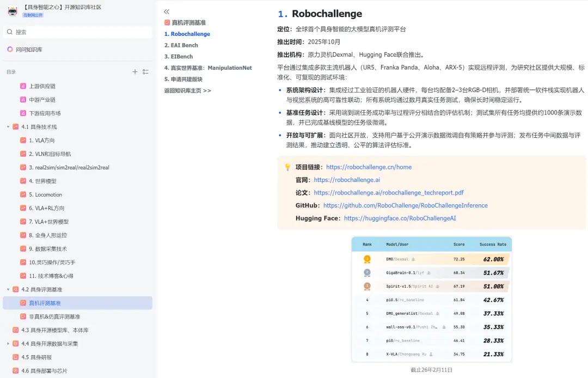Click the icon beside 4.5 具身研报
The height and width of the screenshot is (378, 588).
tap(15, 357)
